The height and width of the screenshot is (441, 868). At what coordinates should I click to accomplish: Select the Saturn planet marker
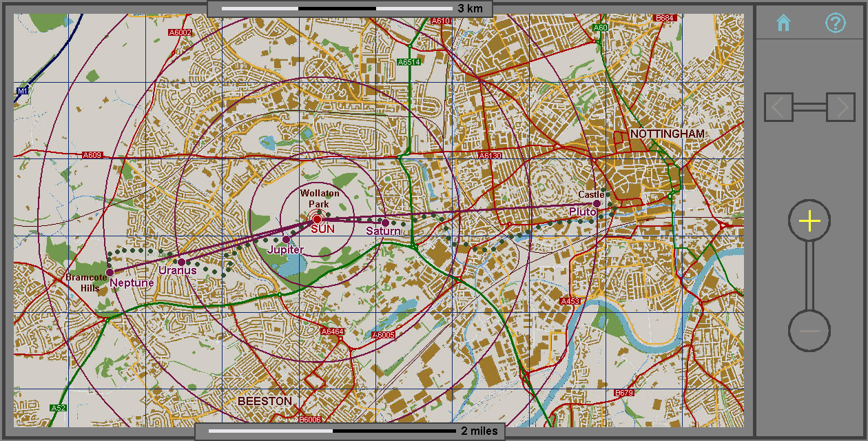(x=385, y=222)
